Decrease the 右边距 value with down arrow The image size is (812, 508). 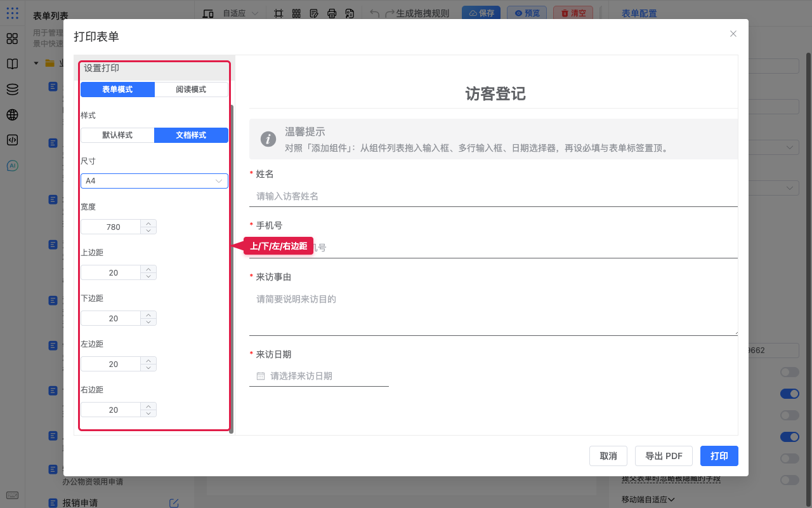coord(148,413)
